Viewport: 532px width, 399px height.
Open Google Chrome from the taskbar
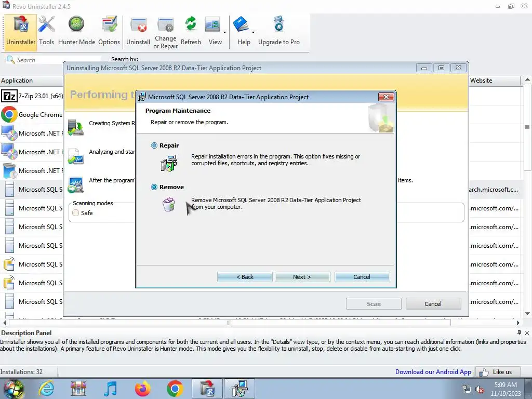(x=175, y=389)
